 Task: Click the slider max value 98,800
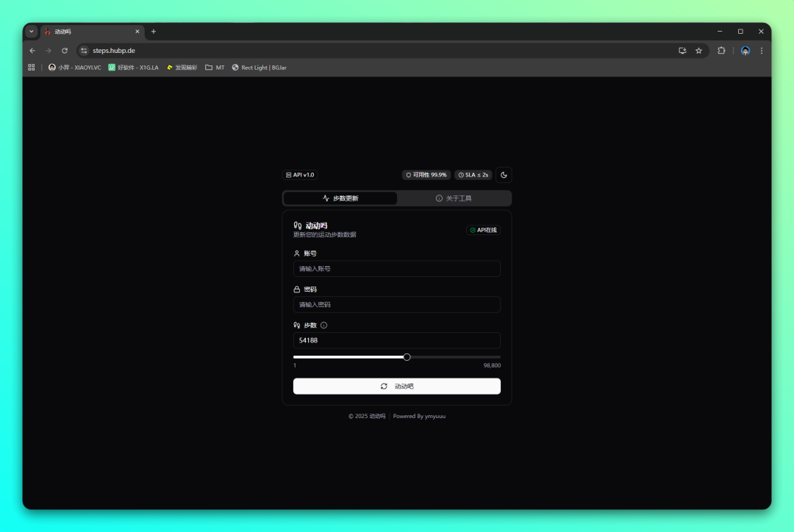[x=492, y=365]
